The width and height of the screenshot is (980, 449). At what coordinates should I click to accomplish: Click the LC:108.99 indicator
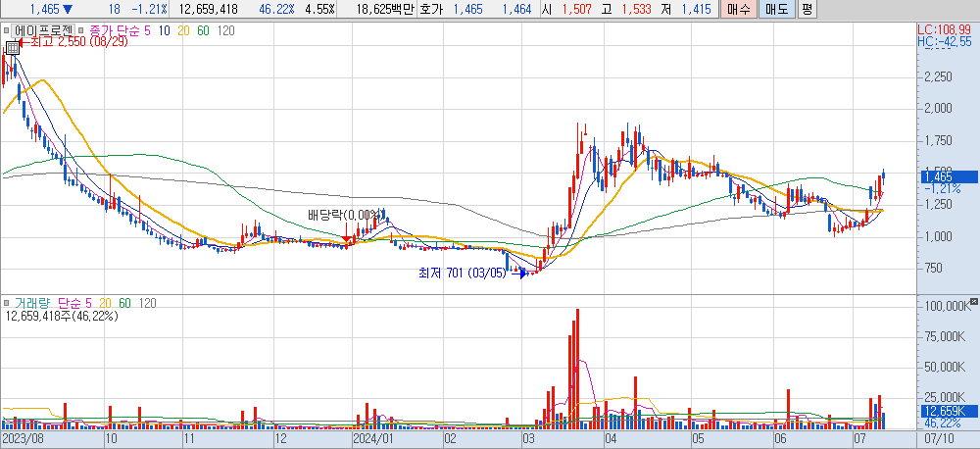[x=945, y=29]
